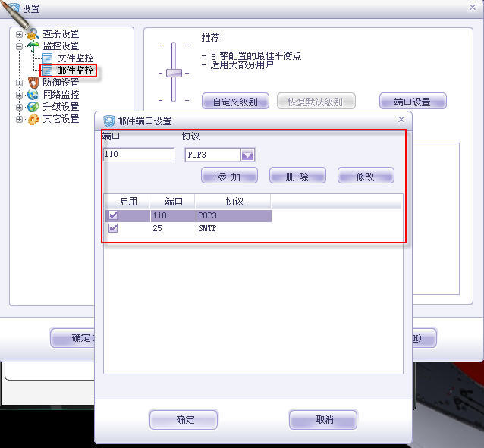This screenshot has width=484, height=448.
Task: Select 监控设置 in the tree
Action: click(x=61, y=46)
